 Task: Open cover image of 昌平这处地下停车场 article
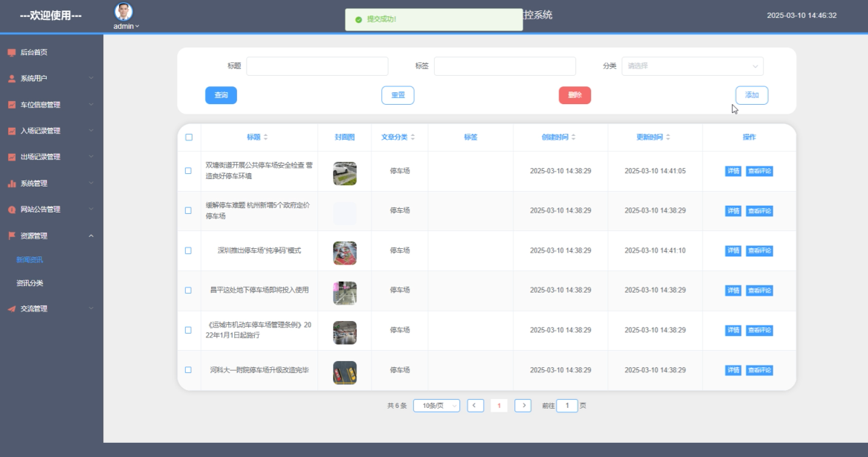(344, 294)
